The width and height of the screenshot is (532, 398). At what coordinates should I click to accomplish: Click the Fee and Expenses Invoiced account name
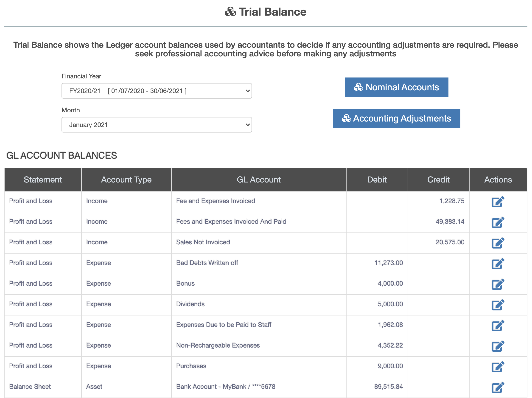coord(216,201)
